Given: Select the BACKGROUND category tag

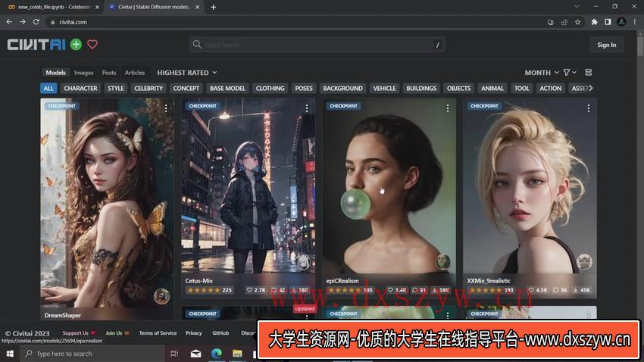Looking at the screenshot, I should click(343, 89).
